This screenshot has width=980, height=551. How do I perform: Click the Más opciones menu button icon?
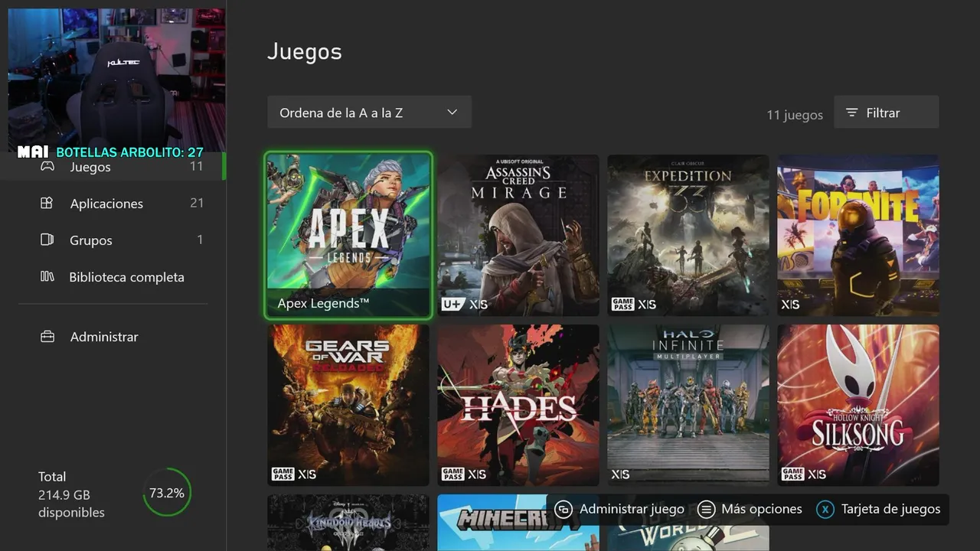(706, 509)
